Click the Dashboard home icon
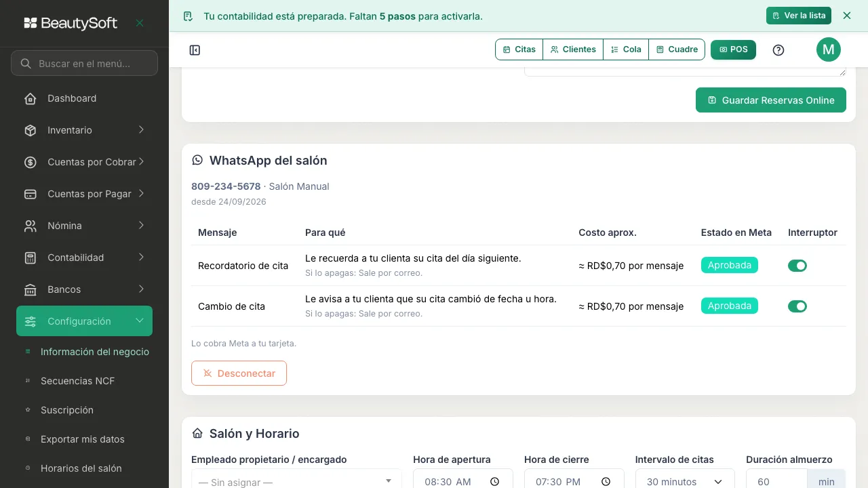Image resolution: width=868 pixels, height=488 pixels. [31, 98]
